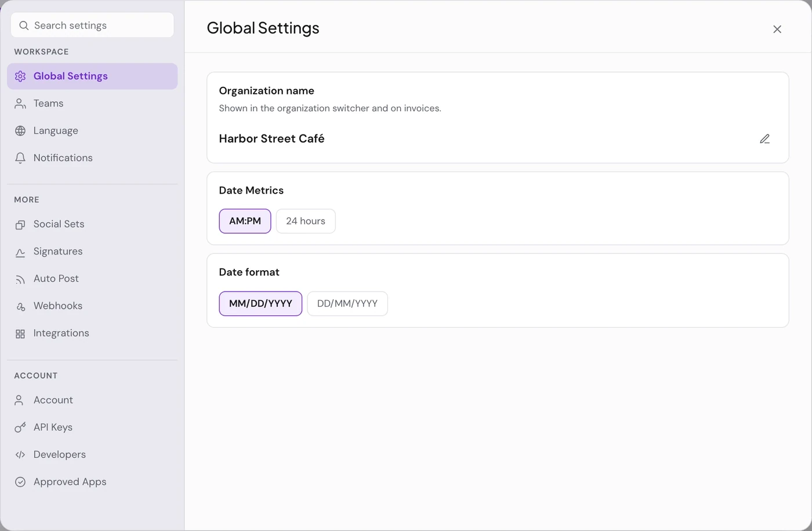
Task: Select AM:PM time format
Action: pyautogui.click(x=245, y=221)
